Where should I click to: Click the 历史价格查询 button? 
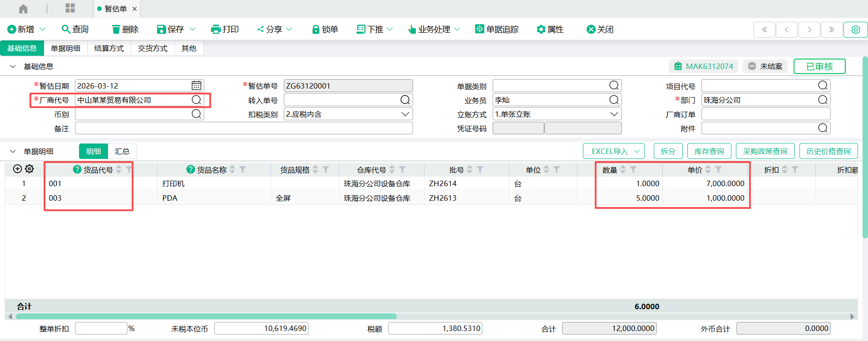[x=828, y=151]
